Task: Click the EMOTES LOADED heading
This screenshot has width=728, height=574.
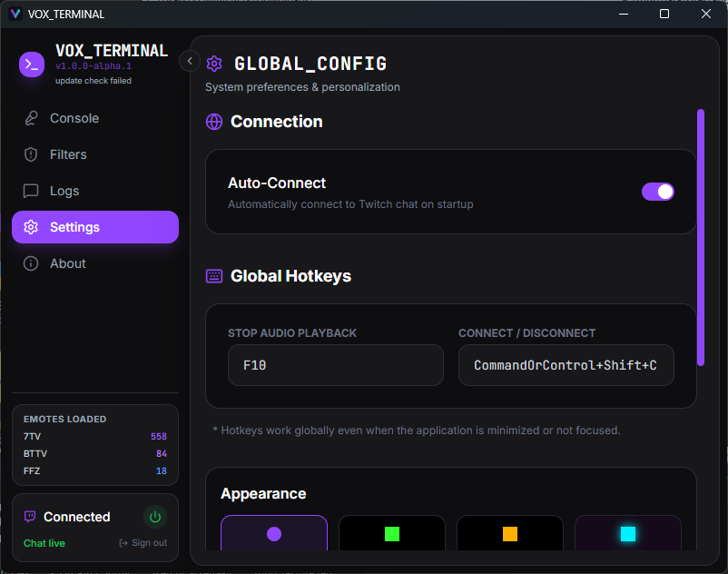Action: coord(65,419)
